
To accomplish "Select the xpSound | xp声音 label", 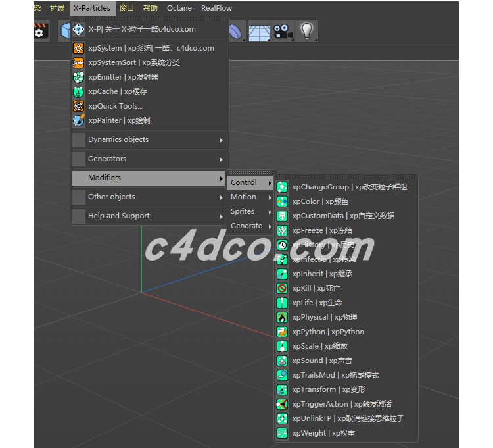I will (x=322, y=361).
